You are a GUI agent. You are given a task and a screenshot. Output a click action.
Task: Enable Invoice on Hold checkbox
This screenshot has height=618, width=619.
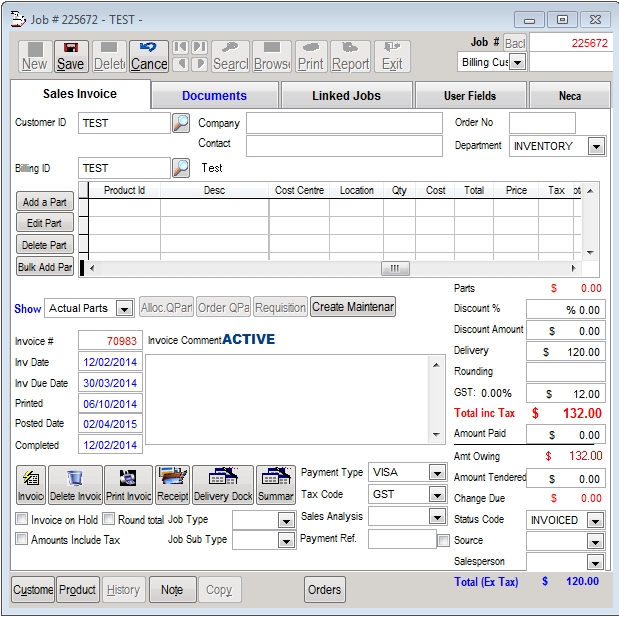coord(22,520)
